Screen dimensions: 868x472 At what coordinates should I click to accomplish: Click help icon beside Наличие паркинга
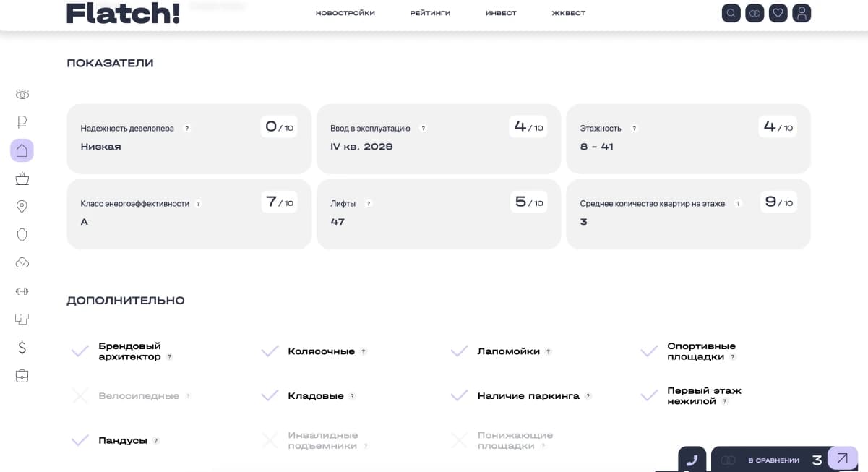[588, 397]
